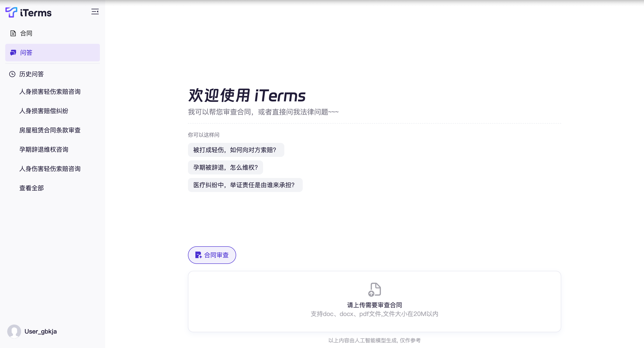Open the 人身损害赔偿纠纷 history item

(x=44, y=111)
